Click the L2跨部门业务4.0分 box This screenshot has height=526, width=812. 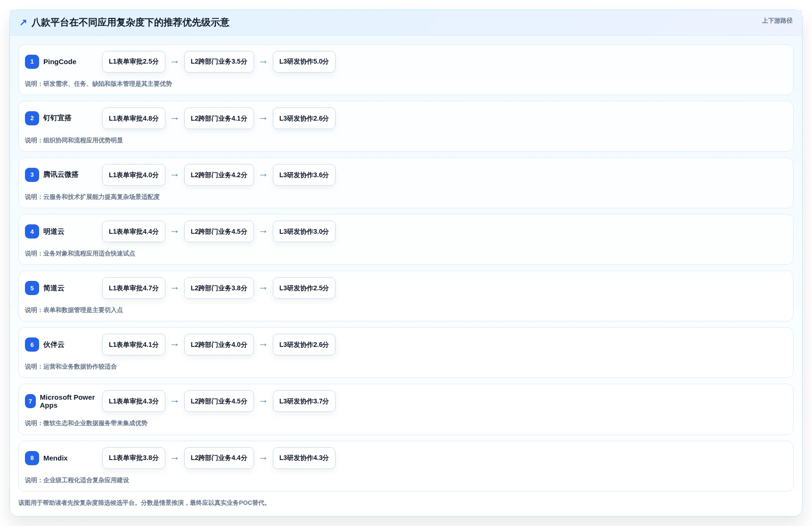(x=219, y=345)
